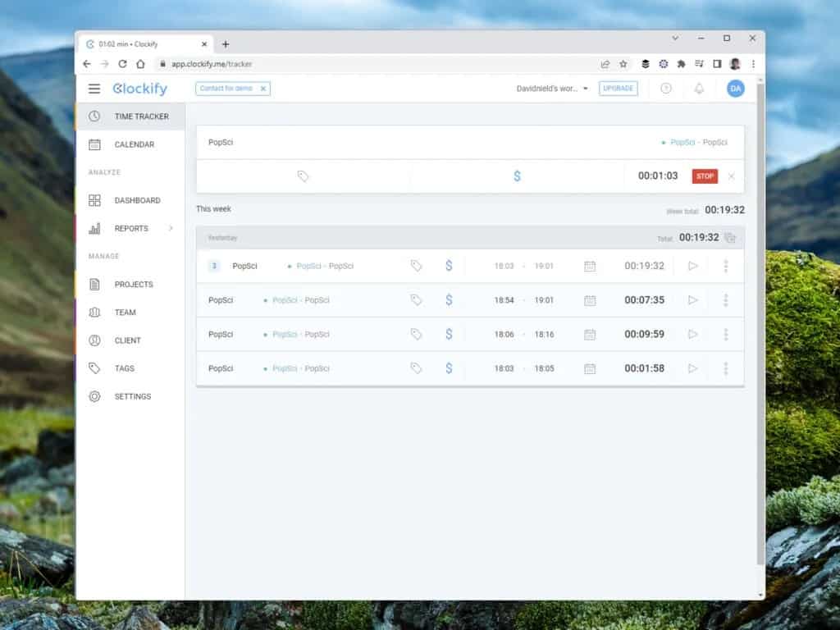The image size is (840, 630).
Task: Click the vertical scrollbar of the page
Action: click(x=760, y=328)
